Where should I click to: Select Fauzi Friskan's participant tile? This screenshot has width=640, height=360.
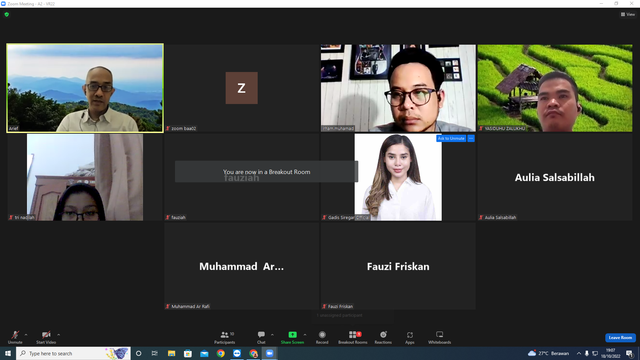(x=398, y=266)
